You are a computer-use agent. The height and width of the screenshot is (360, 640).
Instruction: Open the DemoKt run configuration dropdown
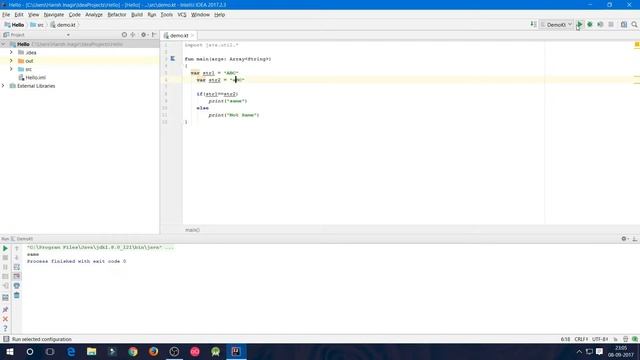pyautogui.click(x=556, y=24)
